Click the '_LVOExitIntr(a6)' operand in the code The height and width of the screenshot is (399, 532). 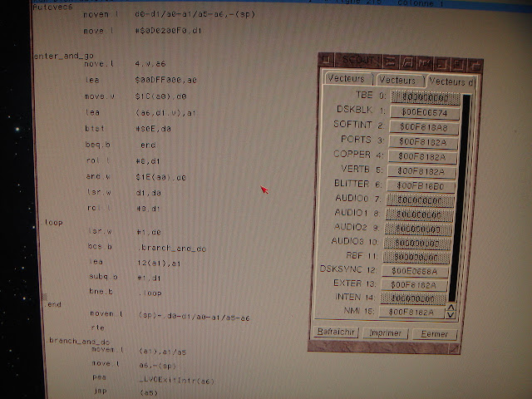(x=177, y=381)
